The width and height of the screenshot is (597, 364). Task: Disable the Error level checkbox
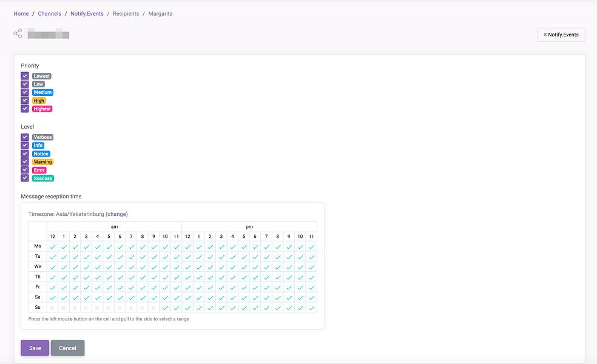tap(24, 170)
